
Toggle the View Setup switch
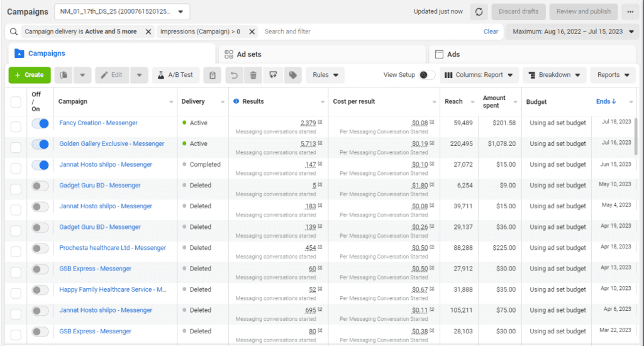point(427,75)
